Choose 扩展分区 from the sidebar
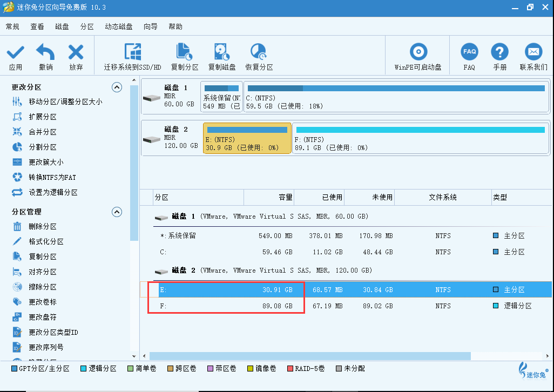The width and height of the screenshot is (554, 392). coord(43,117)
